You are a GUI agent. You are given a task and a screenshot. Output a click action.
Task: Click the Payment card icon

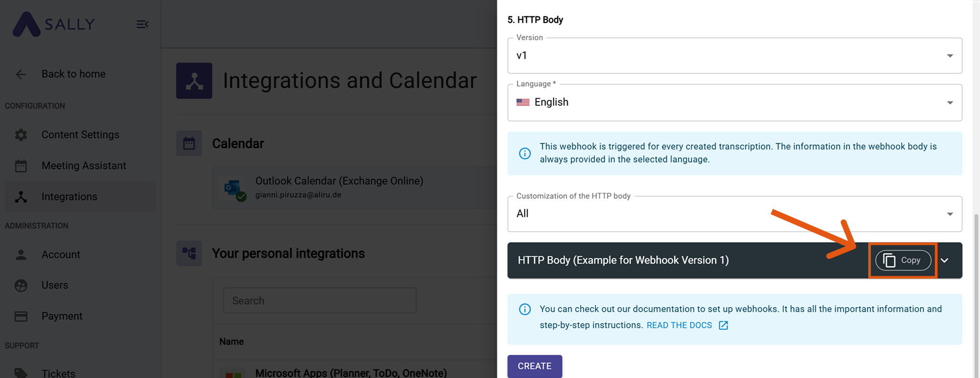pyautogui.click(x=21, y=316)
